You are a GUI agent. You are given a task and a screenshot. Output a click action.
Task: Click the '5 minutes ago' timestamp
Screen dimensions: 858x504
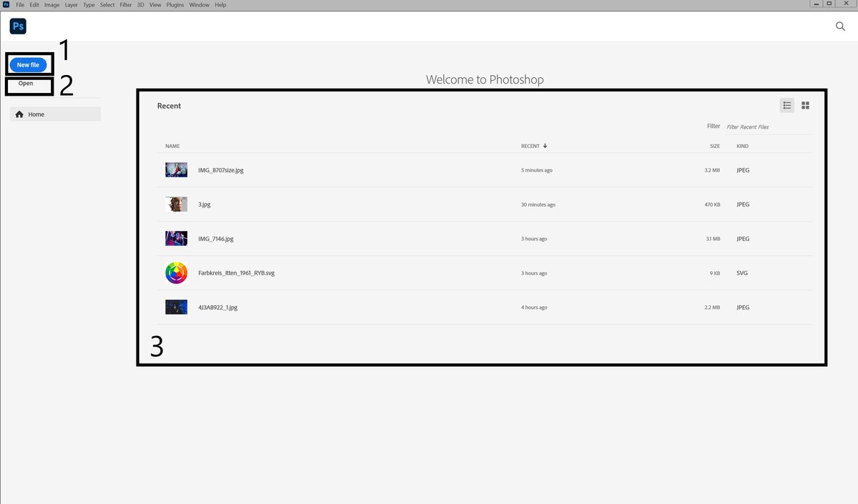pos(537,170)
